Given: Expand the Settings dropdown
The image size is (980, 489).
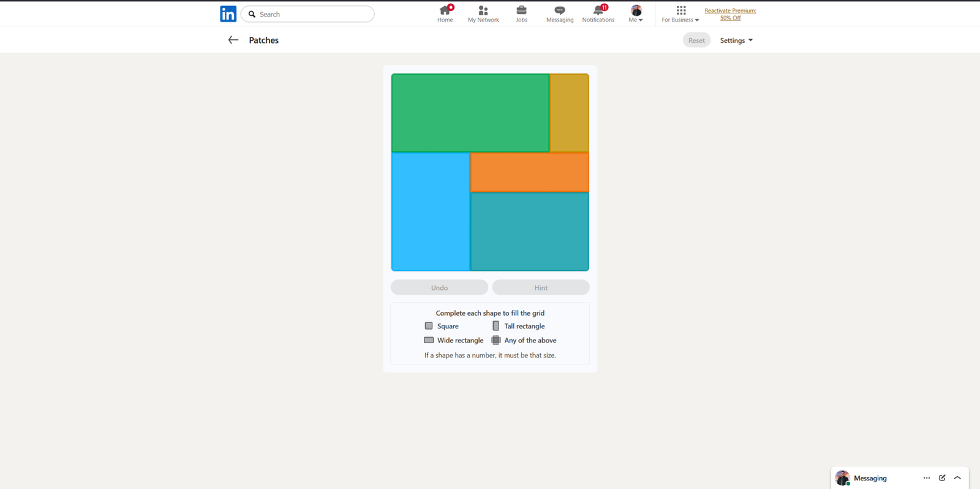Looking at the screenshot, I should tap(736, 40).
